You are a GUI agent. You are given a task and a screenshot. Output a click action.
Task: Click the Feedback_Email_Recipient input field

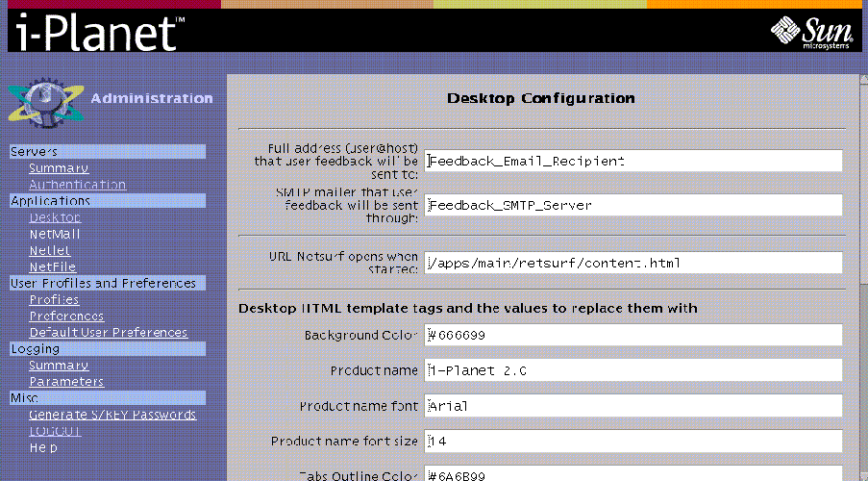pos(633,161)
